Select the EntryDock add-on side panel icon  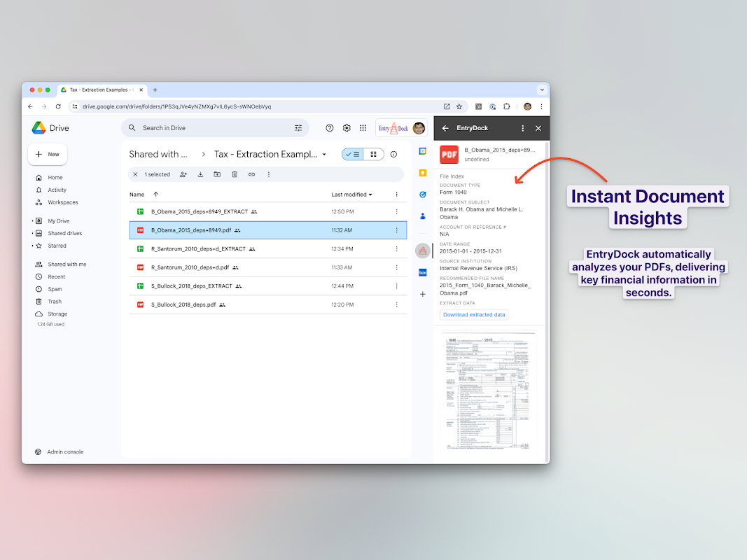pos(423,251)
